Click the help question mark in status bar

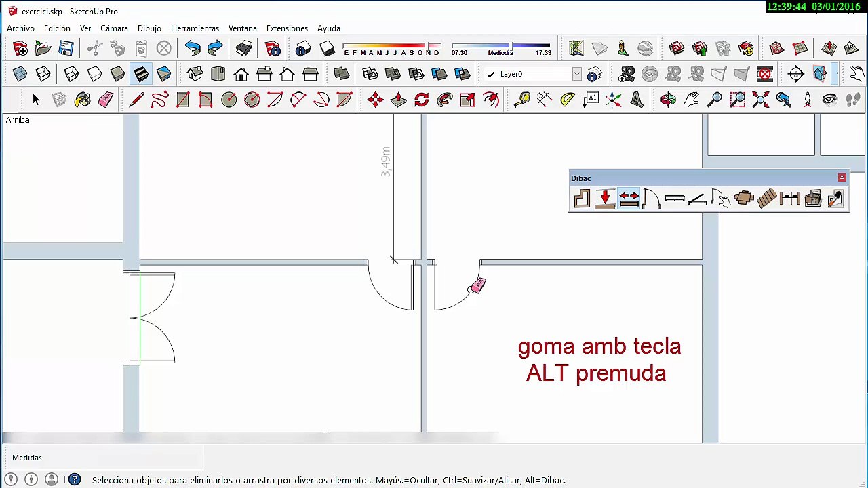(x=75, y=480)
